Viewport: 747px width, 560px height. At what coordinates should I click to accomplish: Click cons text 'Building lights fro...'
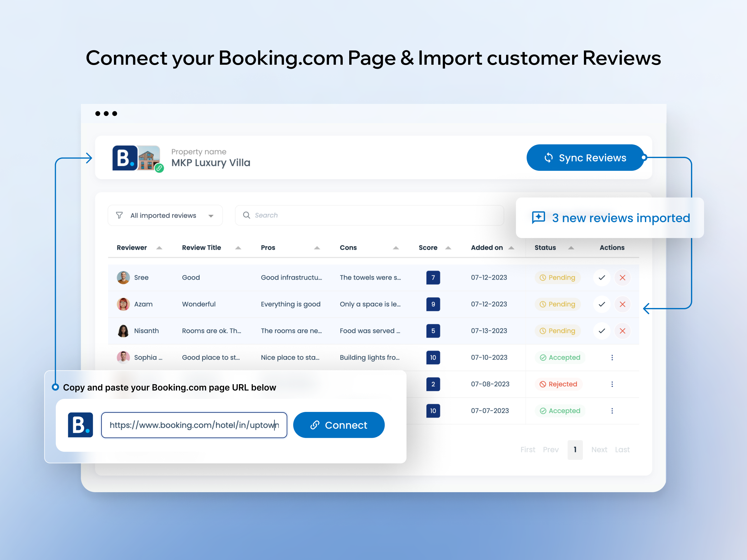[x=370, y=357]
